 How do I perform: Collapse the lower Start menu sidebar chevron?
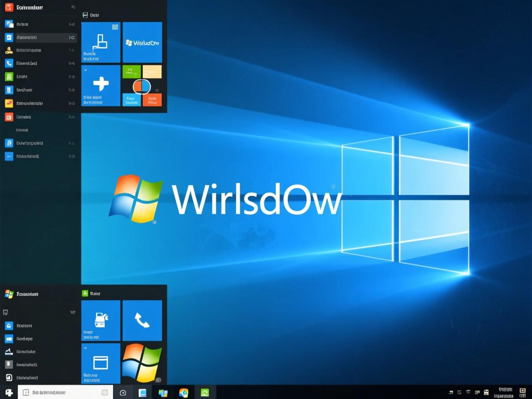click(73, 312)
